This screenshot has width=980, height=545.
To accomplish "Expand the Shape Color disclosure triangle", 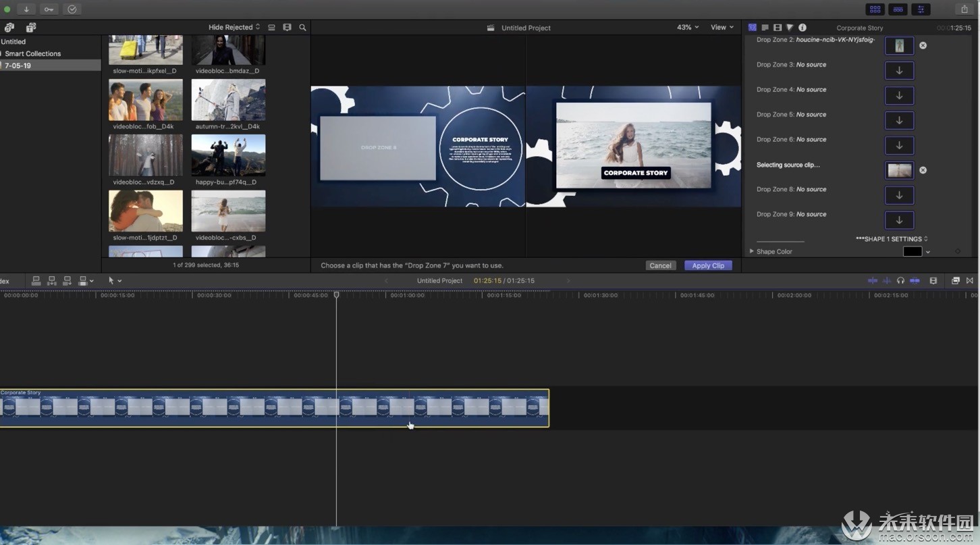I will (x=752, y=251).
